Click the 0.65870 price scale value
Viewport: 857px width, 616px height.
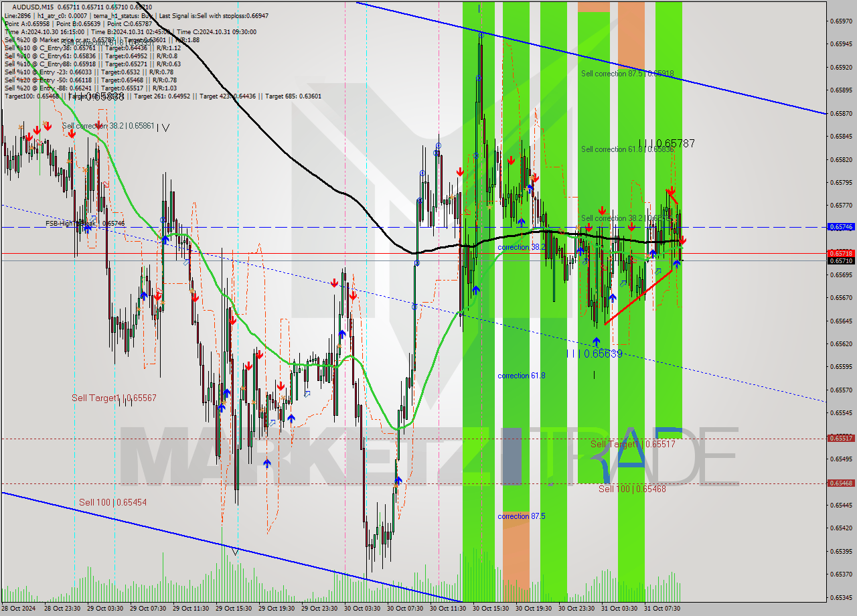click(x=841, y=113)
